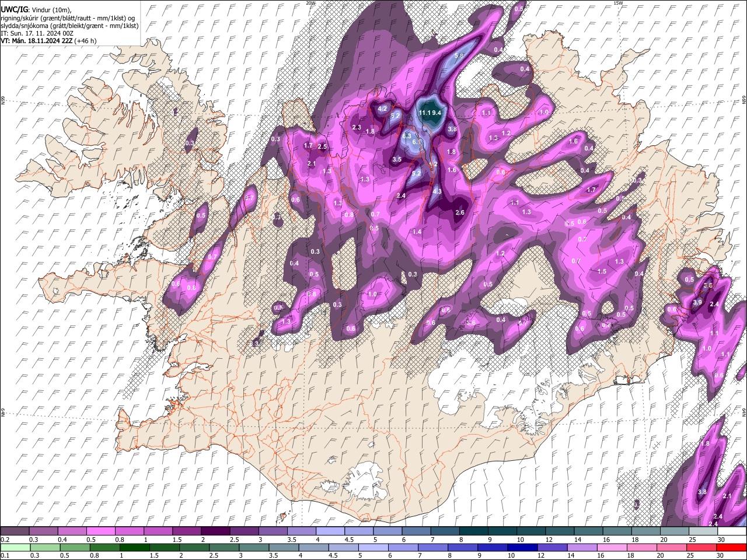The image size is (747, 560).
Task: Click the 0.1 label on the lower color scale
Action: point(5,555)
